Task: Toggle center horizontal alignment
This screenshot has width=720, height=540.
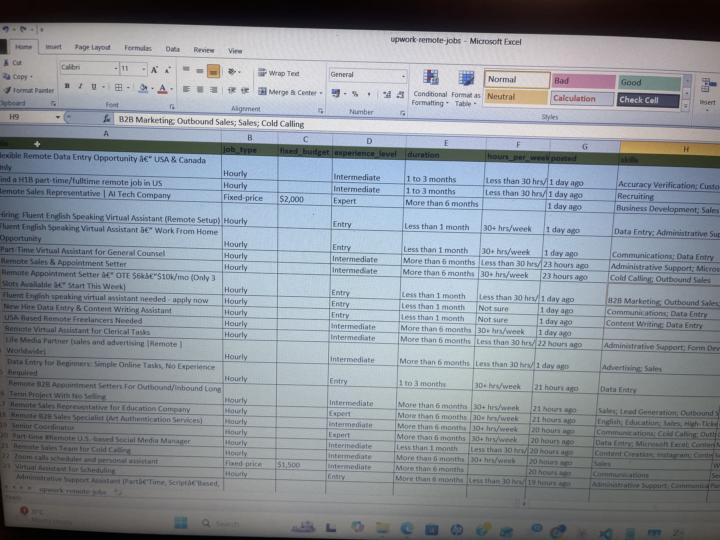Action: tap(200, 89)
